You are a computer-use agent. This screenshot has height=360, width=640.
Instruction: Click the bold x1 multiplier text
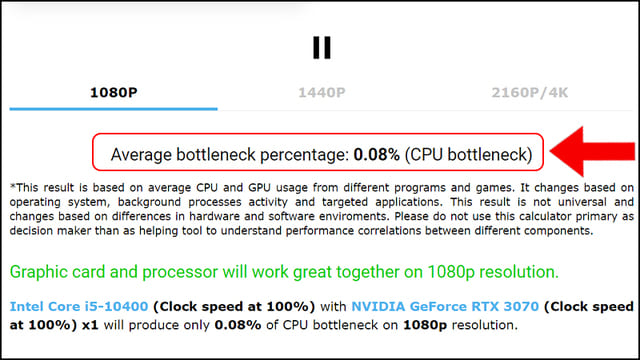(90, 325)
